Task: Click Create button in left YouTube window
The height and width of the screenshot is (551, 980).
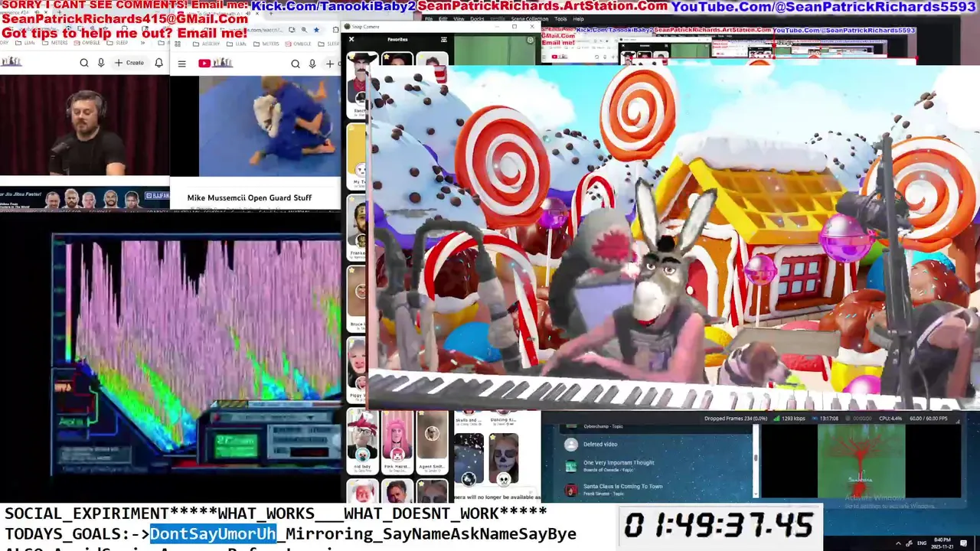Action: pyautogui.click(x=129, y=63)
